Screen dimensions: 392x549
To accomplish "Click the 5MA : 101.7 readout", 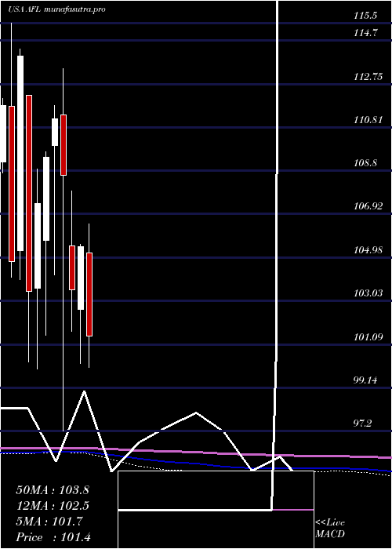I will 49,522.
